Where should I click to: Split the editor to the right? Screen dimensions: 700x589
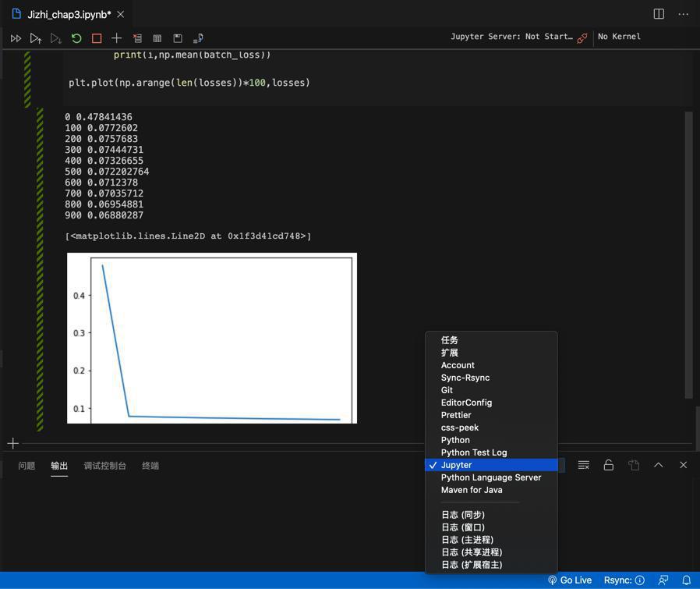[x=659, y=14]
